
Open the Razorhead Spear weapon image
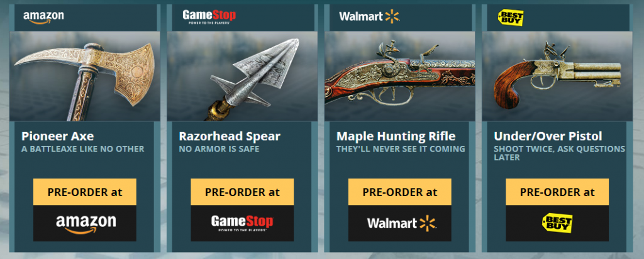pos(242,76)
